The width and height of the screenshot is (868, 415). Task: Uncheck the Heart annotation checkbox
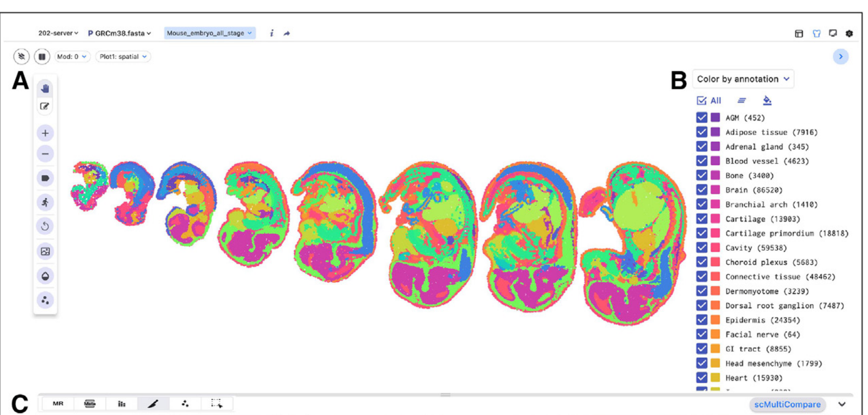click(701, 378)
